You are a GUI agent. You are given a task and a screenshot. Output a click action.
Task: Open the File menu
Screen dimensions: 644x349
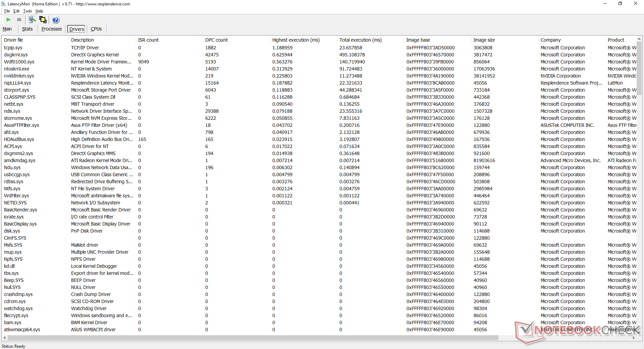(7, 11)
